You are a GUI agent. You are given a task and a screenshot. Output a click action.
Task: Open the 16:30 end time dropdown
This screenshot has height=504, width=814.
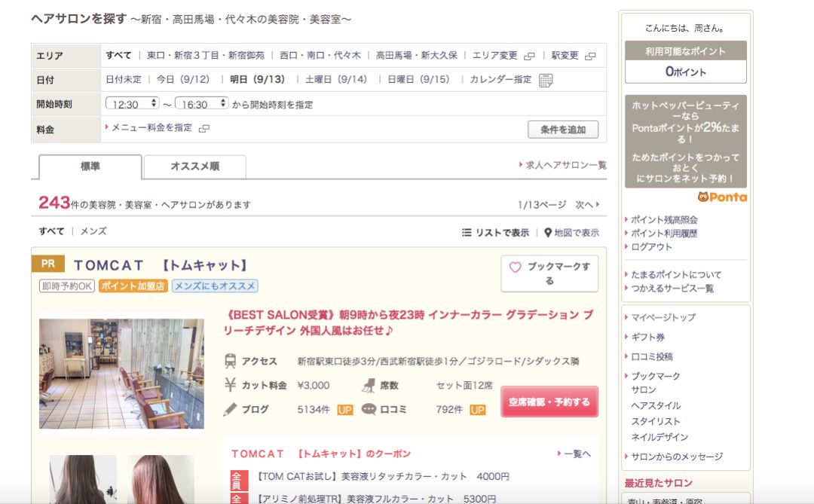[201, 104]
